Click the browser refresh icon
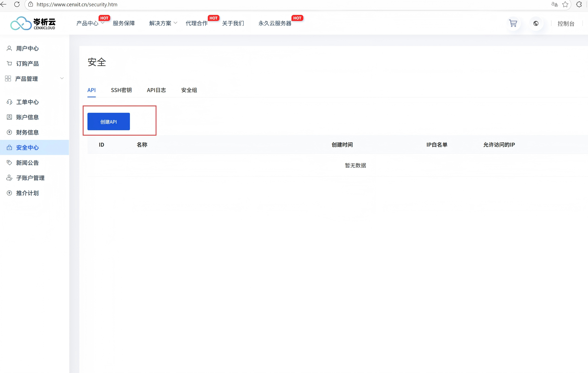The image size is (588, 373). point(17,4)
